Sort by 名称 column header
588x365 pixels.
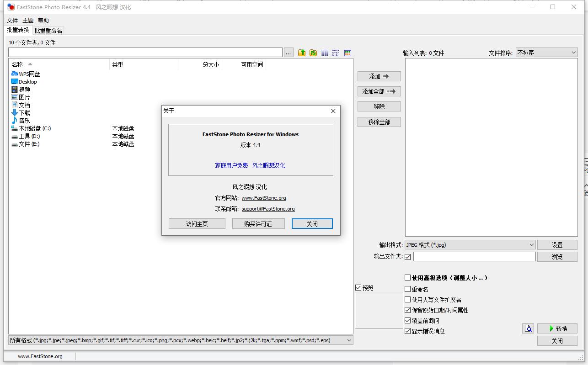point(59,64)
